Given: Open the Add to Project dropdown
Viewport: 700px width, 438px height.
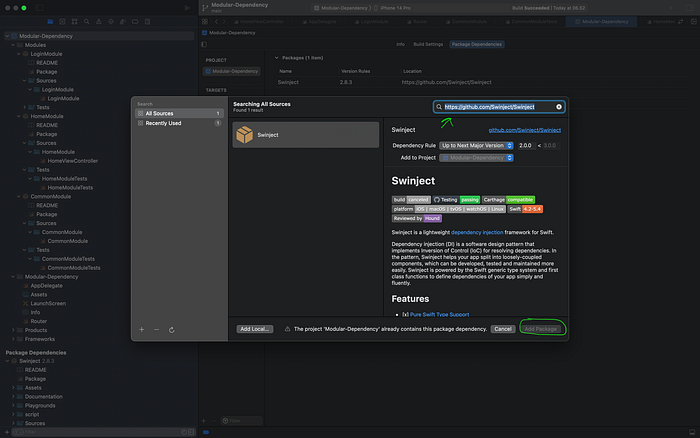Looking at the screenshot, I should coord(476,158).
